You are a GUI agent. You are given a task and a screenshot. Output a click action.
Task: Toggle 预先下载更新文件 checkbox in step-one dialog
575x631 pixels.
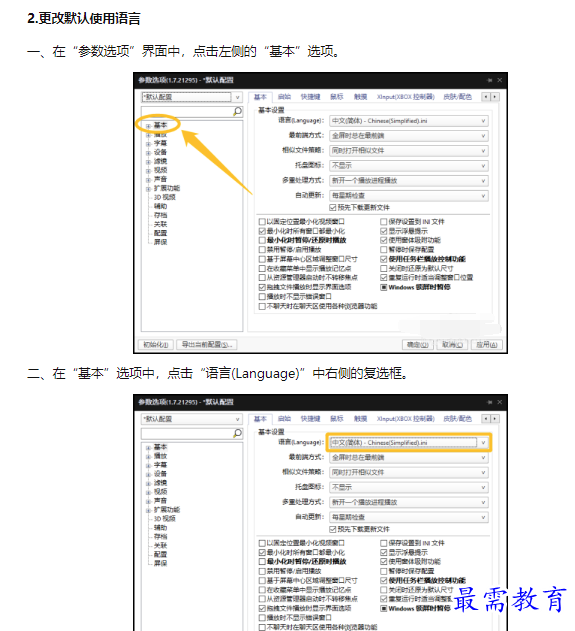[332, 207]
